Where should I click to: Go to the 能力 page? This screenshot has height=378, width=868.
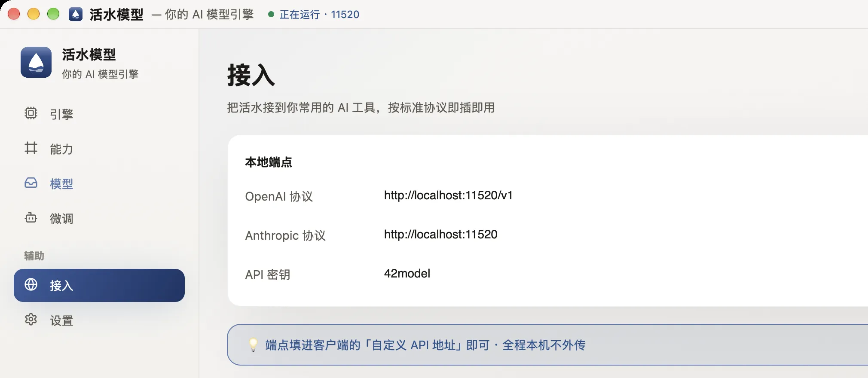[99, 149]
